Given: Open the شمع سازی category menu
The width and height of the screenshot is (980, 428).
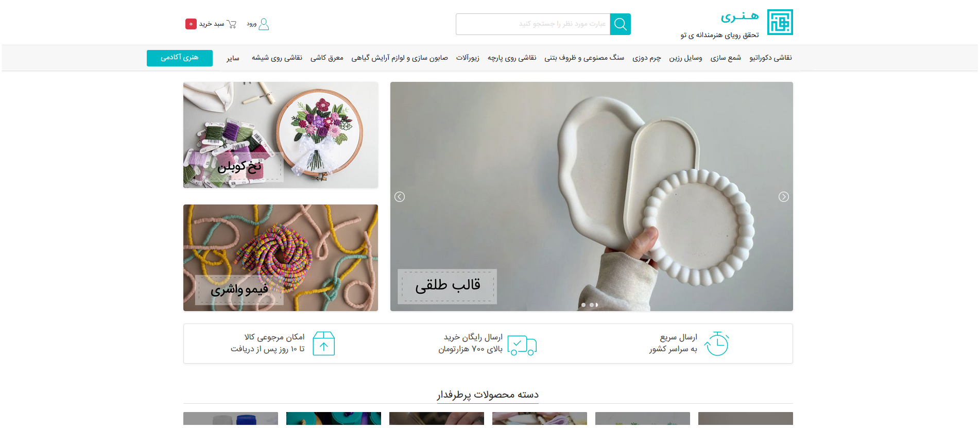Looking at the screenshot, I should 726,58.
